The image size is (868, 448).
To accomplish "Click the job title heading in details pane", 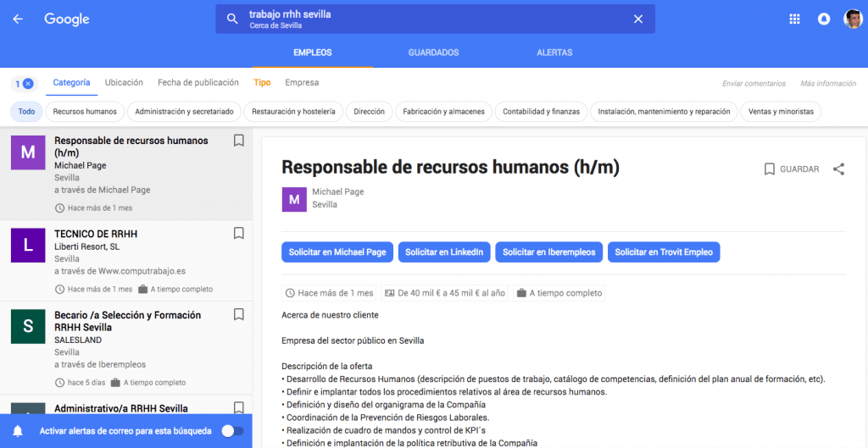I will click(450, 167).
